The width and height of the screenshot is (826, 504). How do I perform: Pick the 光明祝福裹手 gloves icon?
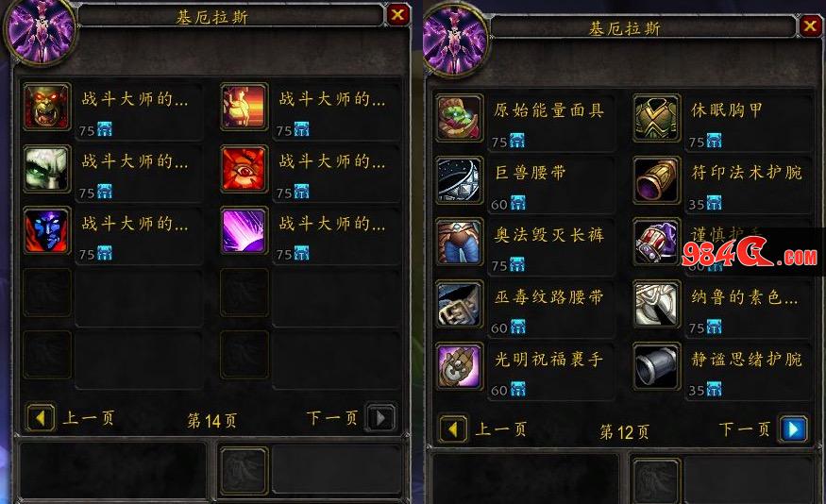460,366
